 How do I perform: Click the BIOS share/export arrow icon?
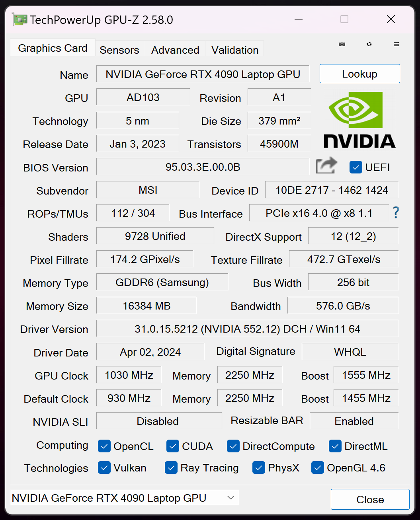pyautogui.click(x=326, y=166)
